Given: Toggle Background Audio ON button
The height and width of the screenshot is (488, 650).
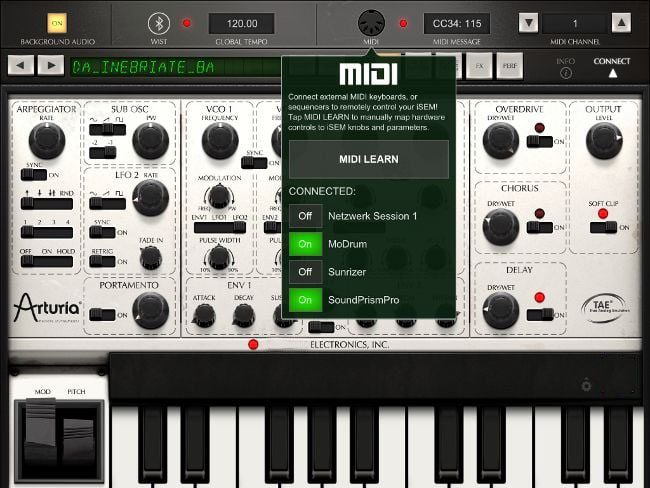Looking at the screenshot, I should [57, 23].
